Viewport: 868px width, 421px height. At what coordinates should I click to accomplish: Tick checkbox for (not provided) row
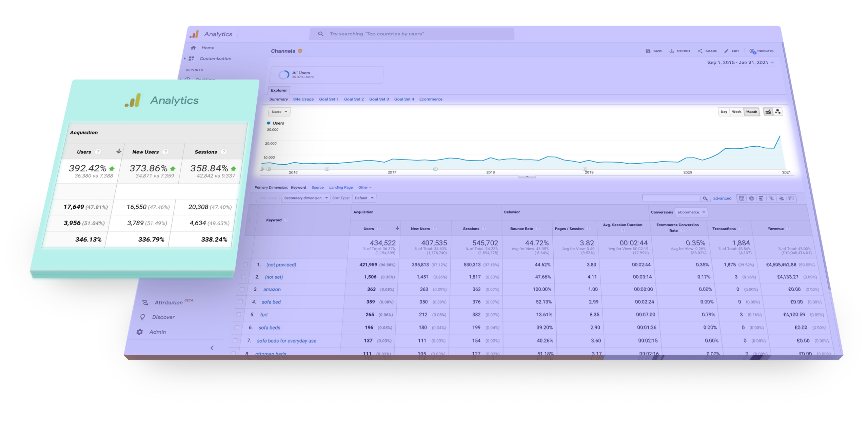pyautogui.click(x=245, y=264)
